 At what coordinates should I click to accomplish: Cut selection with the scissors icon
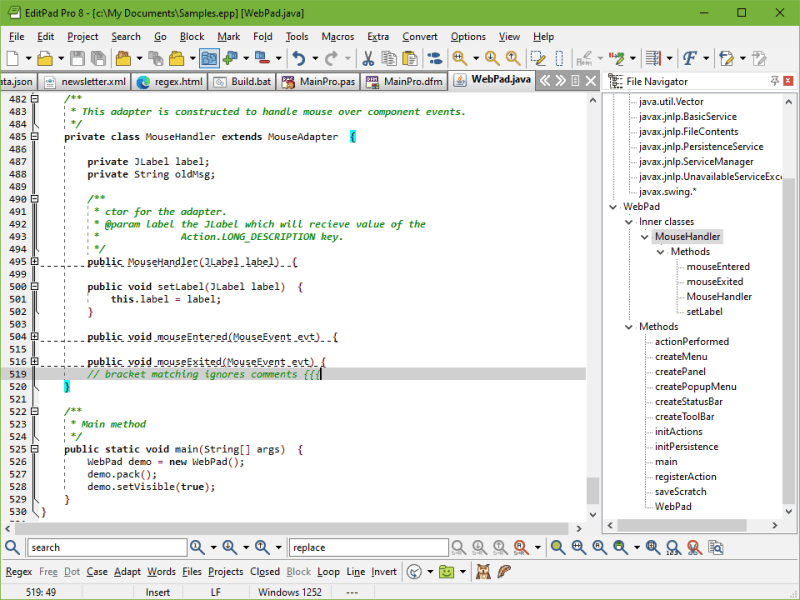pyautogui.click(x=367, y=58)
